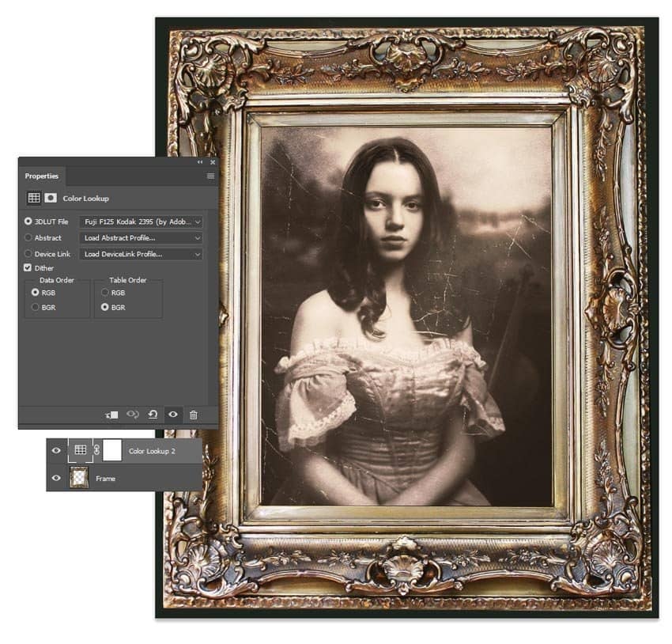Uncheck the Dither checkbox
The height and width of the screenshot is (644, 672).
pos(28,268)
